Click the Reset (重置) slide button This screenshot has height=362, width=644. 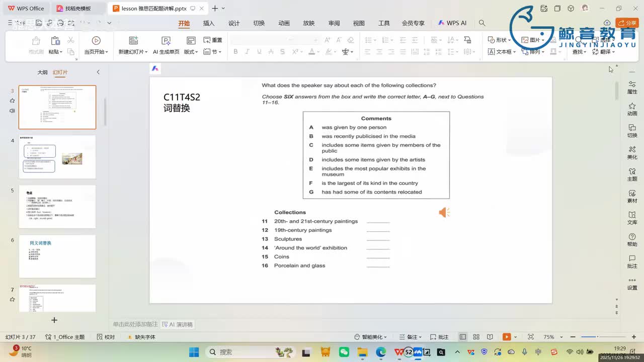pyautogui.click(x=212, y=40)
